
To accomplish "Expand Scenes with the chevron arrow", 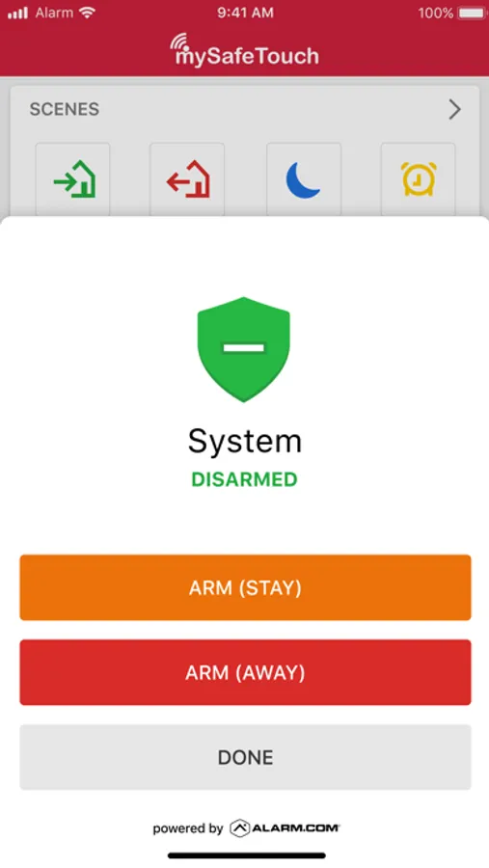I will pos(454,109).
